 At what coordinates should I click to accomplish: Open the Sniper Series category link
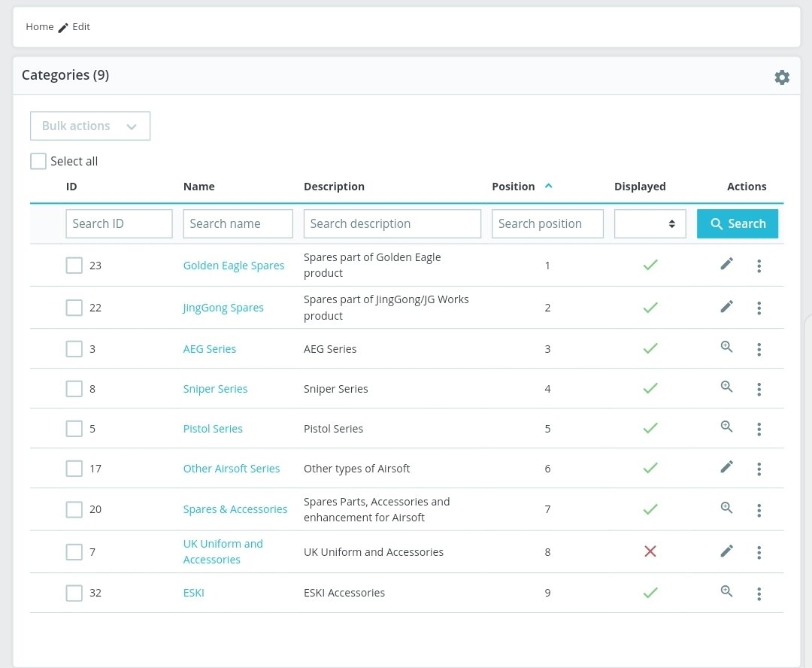click(215, 389)
